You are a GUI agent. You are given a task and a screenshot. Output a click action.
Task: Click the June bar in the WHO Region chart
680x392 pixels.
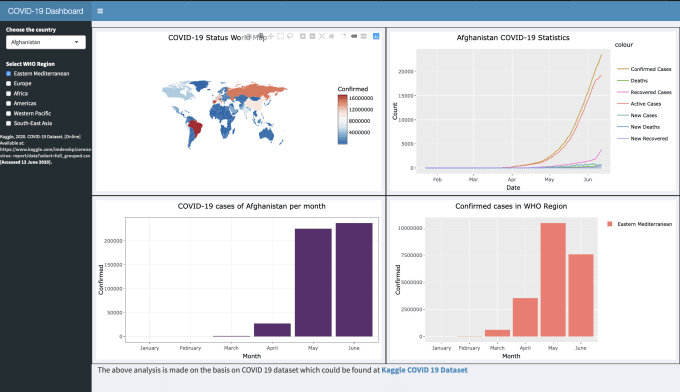[x=581, y=295]
